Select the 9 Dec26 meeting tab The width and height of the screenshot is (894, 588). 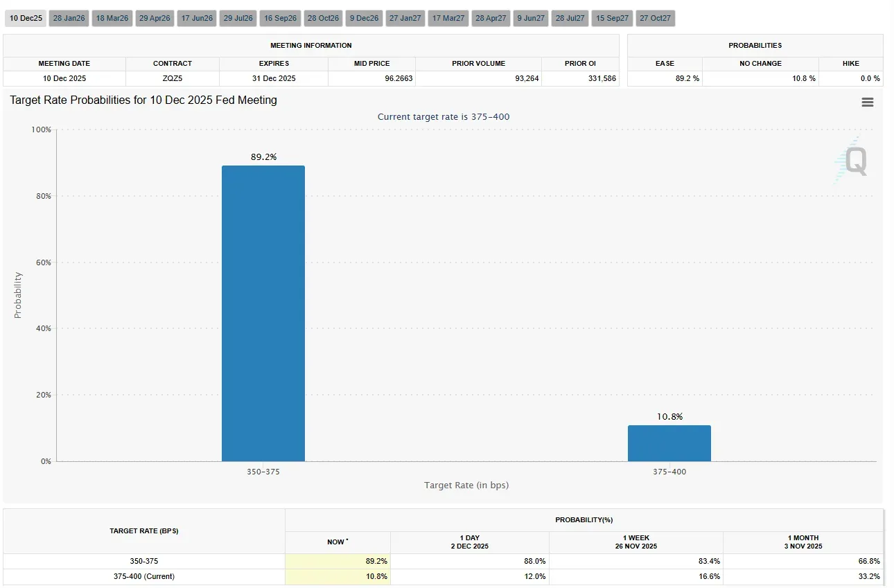tap(365, 19)
